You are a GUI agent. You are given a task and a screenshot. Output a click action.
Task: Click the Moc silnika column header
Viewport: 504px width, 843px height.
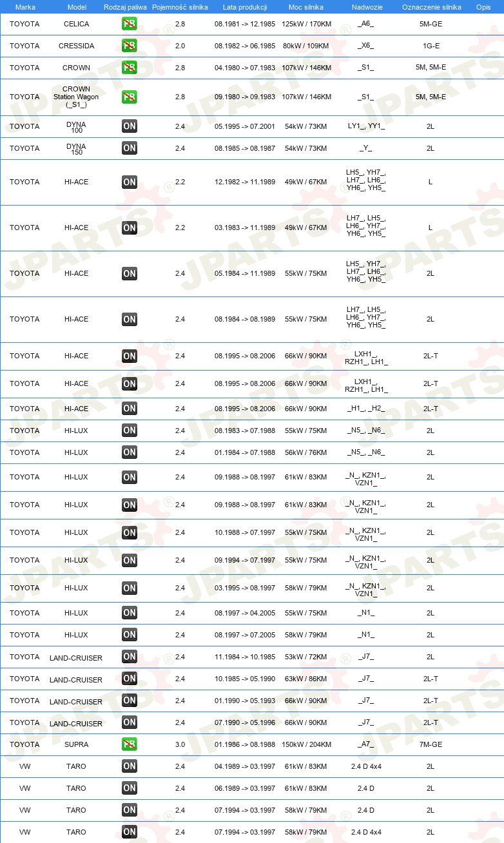pyautogui.click(x=306, y=7)
